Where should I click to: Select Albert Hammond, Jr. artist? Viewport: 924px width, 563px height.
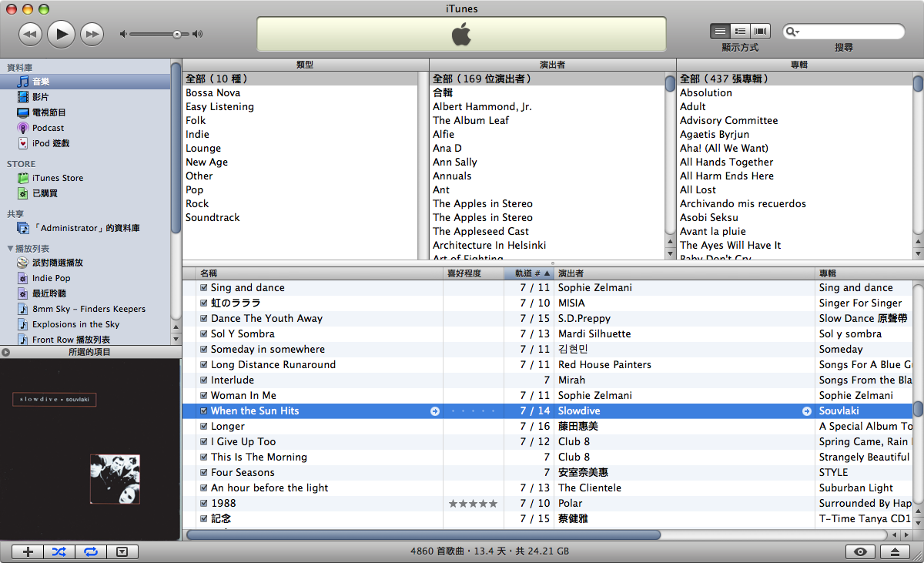pyautogui.click(x=547, y=106)
